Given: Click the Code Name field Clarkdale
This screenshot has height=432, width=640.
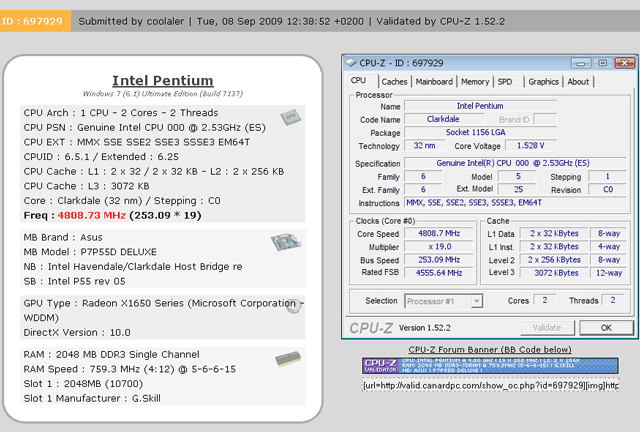Looking at the screenshot, I should tap(443, 119).
